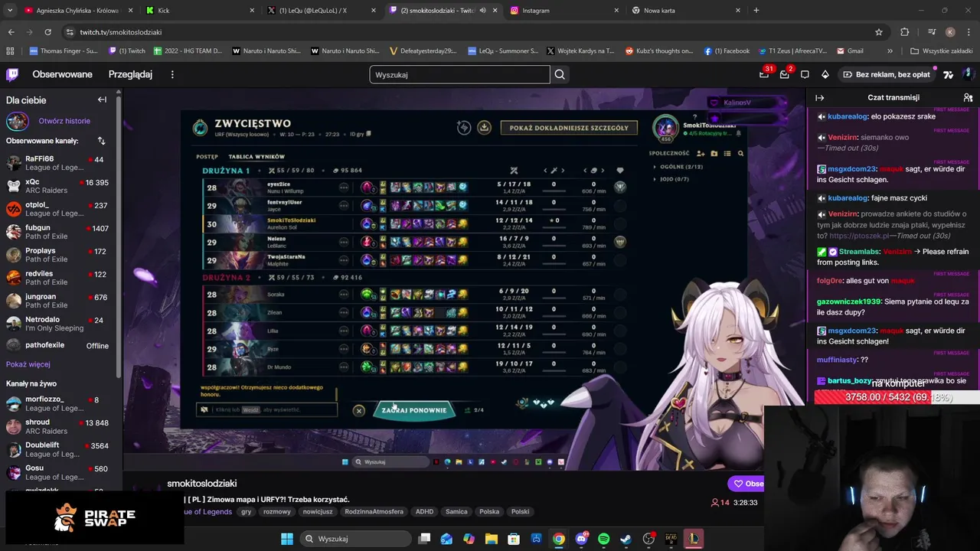Screen dimensions: 980x551
Task: Click the ADHD stream tag
Action: [424, 511]
